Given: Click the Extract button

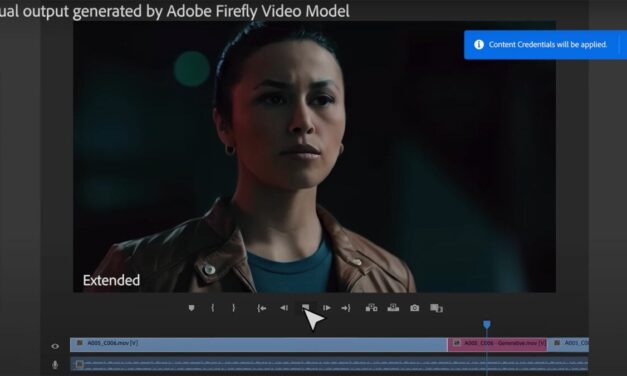Looking at the screenshot, I should [393, 308].
